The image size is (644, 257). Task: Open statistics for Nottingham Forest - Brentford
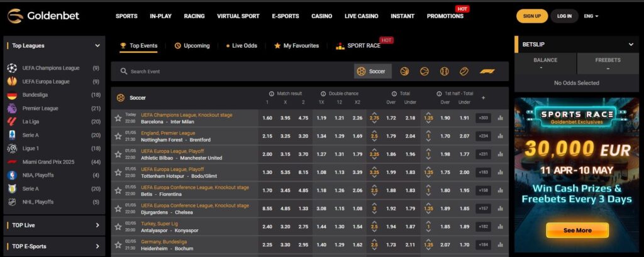click(x=500, y=136)
